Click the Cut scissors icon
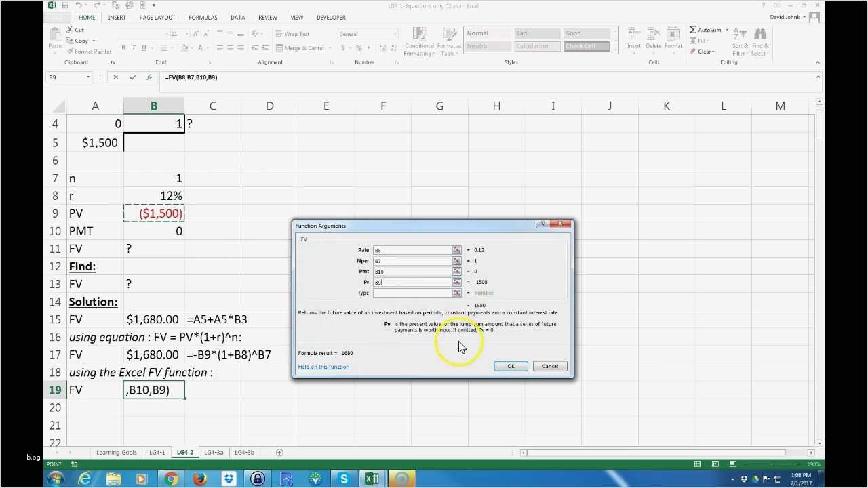The image size is (868, 488). (x=70, y=30)
